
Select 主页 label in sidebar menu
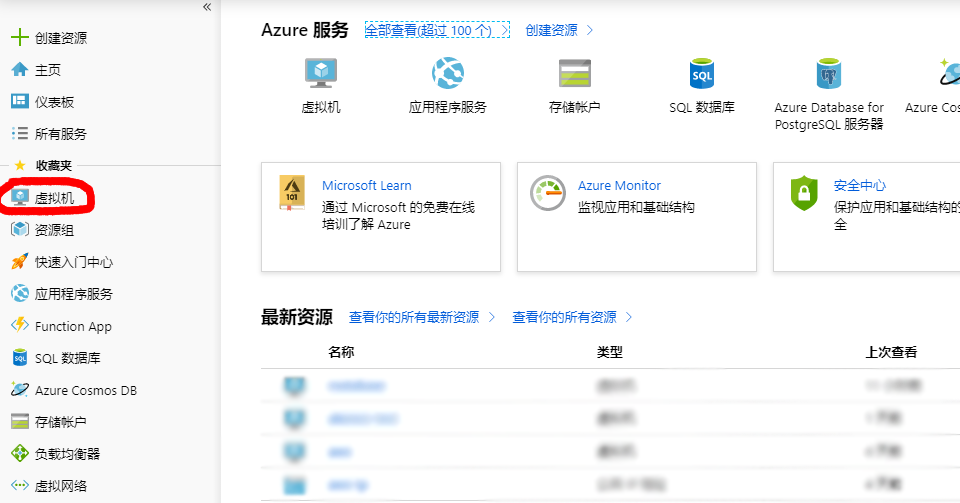tap(48, 70)
